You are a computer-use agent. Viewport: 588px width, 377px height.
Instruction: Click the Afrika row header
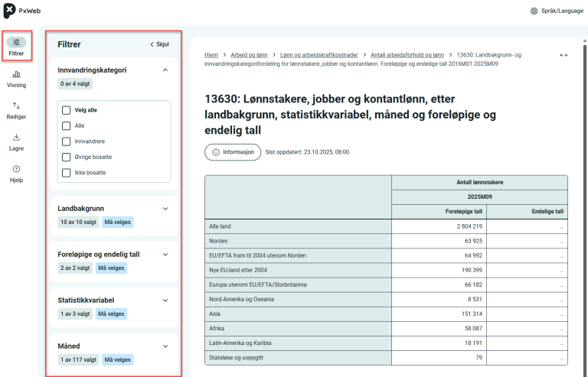click(x=298, y=328)
